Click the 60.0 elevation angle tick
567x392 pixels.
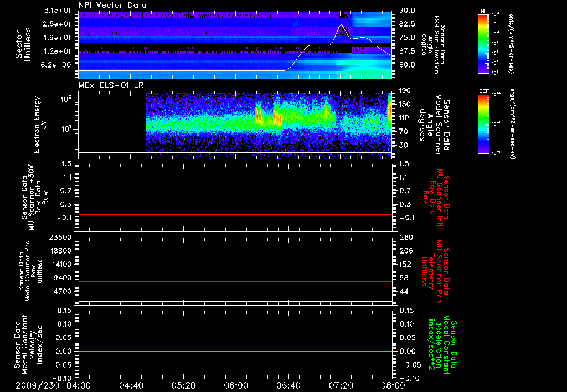(407, 65)
